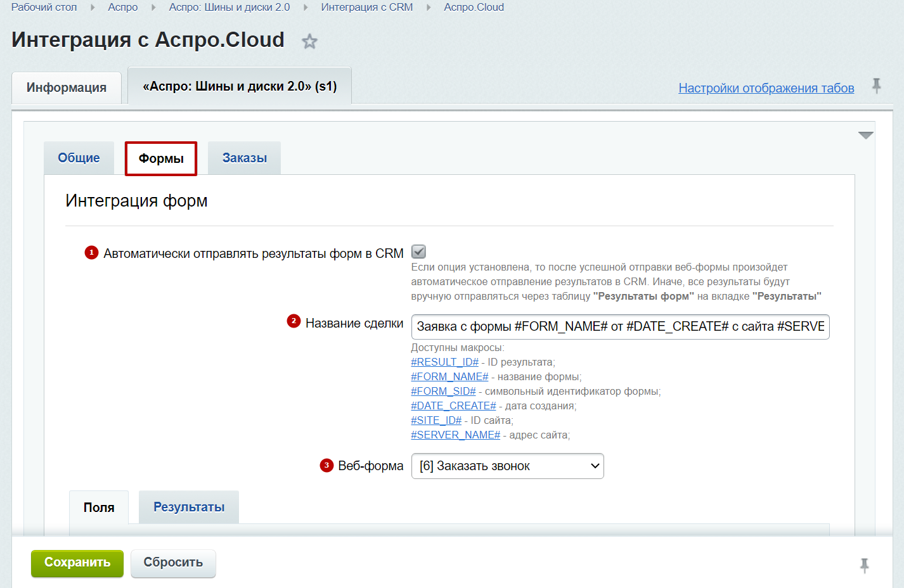
Task: Click the Интеграция с Аспро.Cloud page title
Action: pyautogui.click(x=148, y=40)
